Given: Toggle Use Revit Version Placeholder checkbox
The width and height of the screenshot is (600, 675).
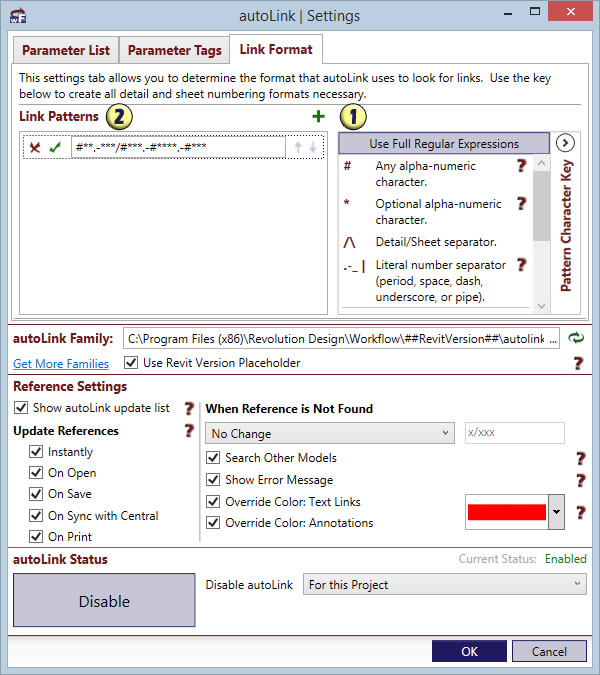Looking at the screenshot, I should point(131,362).
